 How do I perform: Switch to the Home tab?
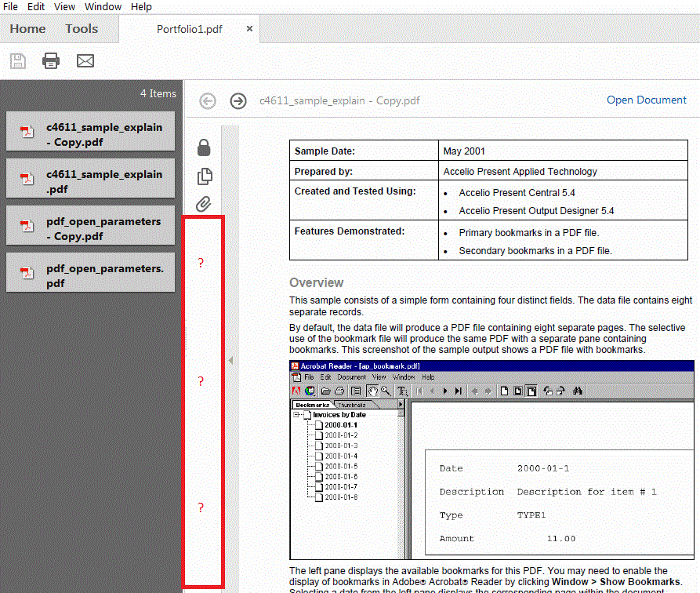coord(27,28)
